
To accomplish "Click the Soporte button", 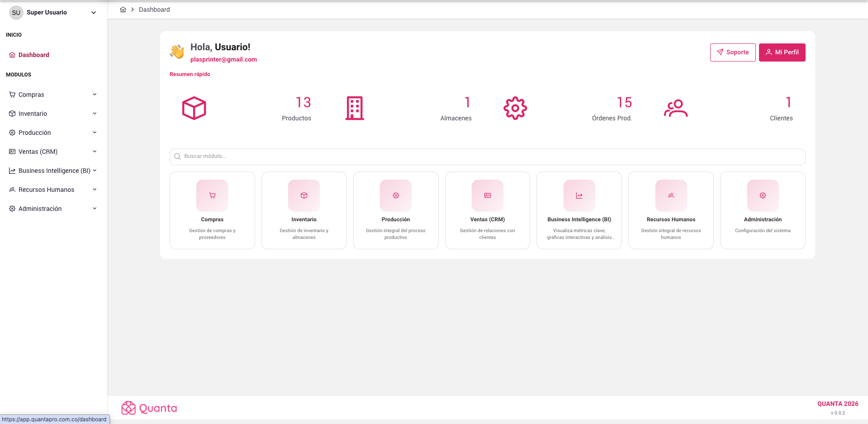I will (x=732, y=52).
